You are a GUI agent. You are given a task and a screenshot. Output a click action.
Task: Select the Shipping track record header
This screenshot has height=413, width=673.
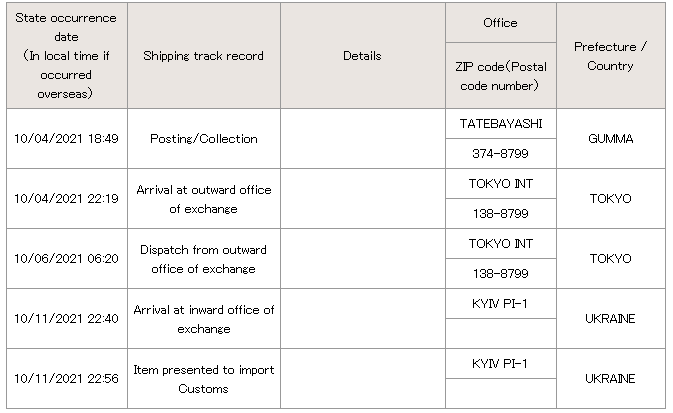click(203, 56)
